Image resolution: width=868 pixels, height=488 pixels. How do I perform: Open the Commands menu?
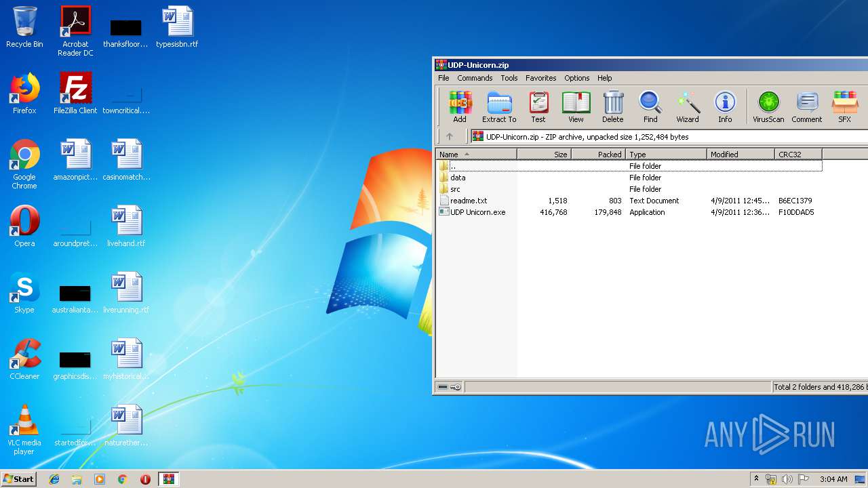point(475,78)
